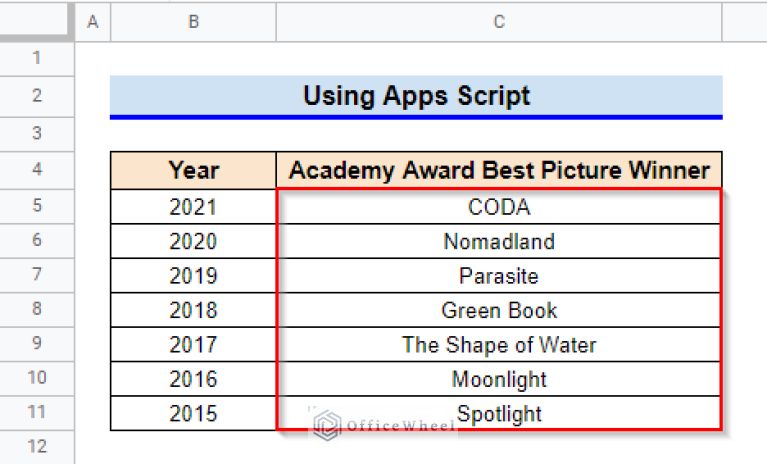Click the 'Year' header cell

[193, 170]
